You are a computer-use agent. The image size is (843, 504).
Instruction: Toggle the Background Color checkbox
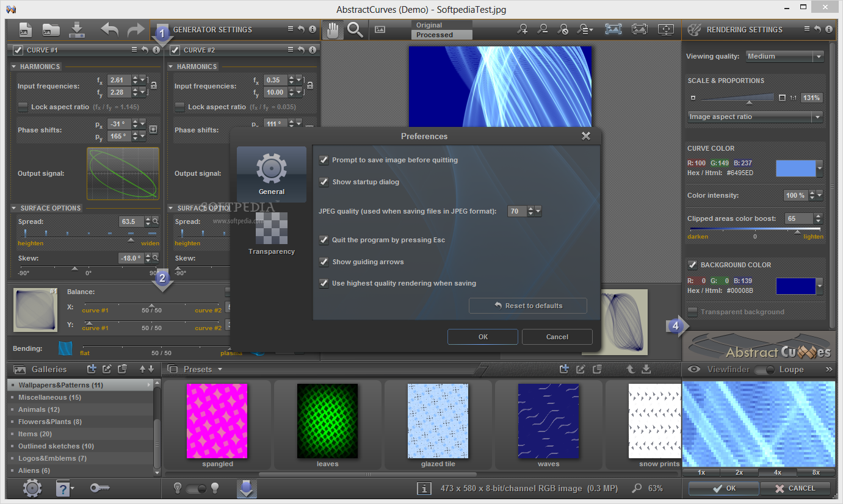pos(692,265)
